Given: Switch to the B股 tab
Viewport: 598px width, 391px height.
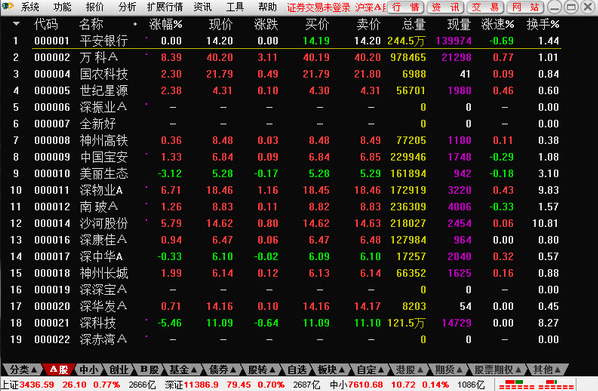Looking at the screenshot, I should [149, 369].
